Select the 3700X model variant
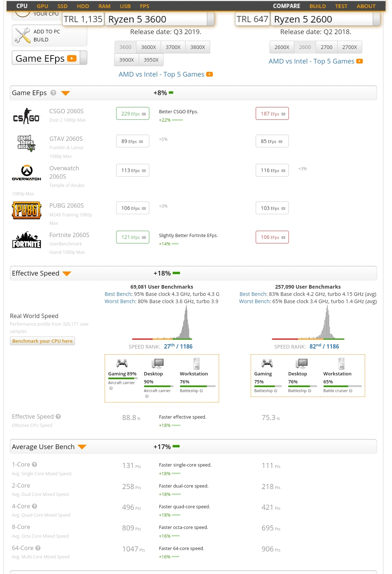This screenshot has width=392, height=574. coord(173,47)
